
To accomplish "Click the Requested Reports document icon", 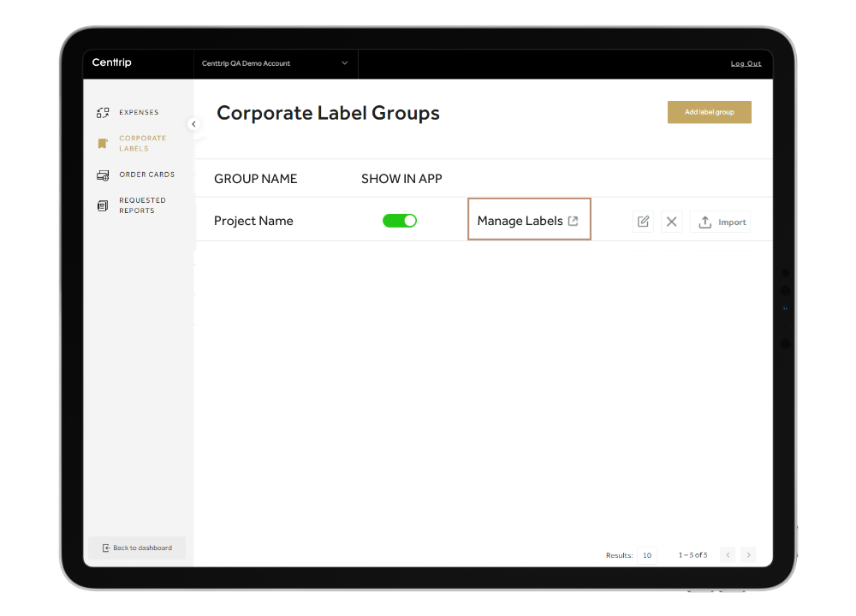I will pos(103,205).
